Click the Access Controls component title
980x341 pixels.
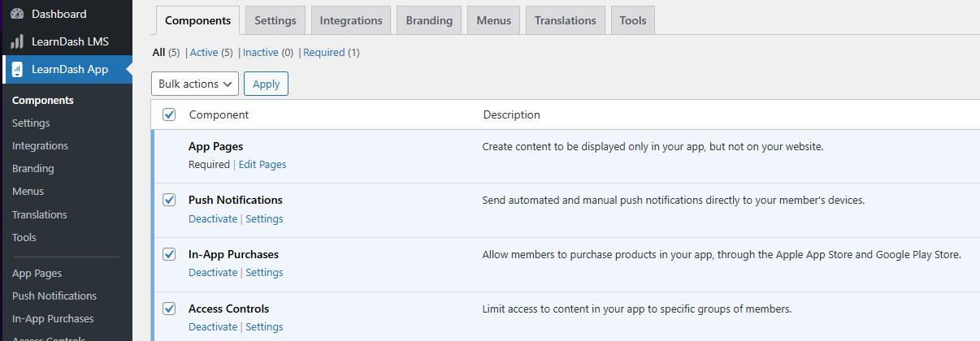coord(228,309)
